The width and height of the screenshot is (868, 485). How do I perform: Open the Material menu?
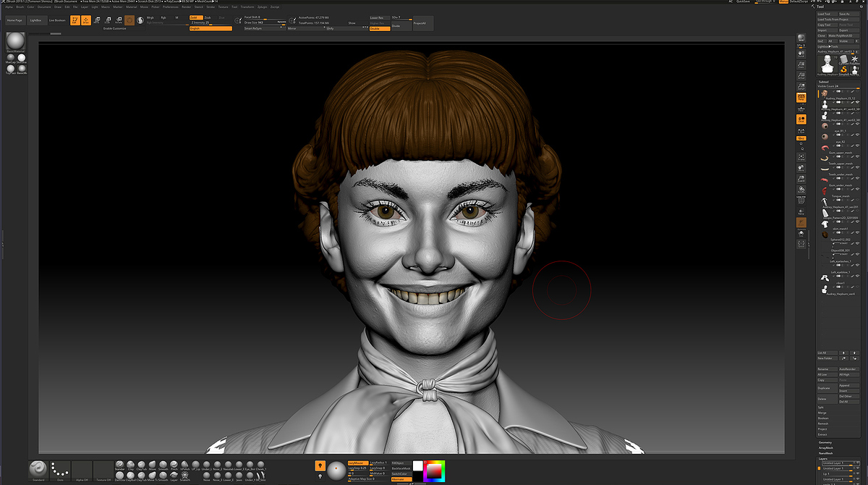point(132,7)
